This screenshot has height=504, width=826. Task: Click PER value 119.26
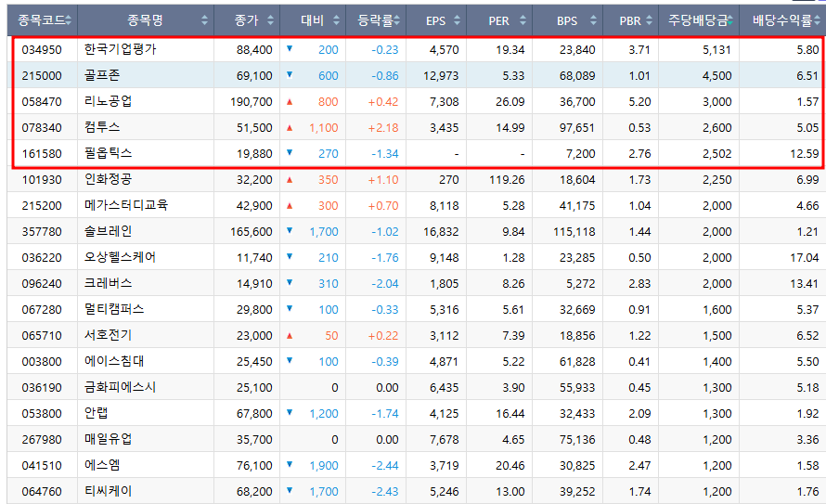pyautogui.click(x=507, y=179)
